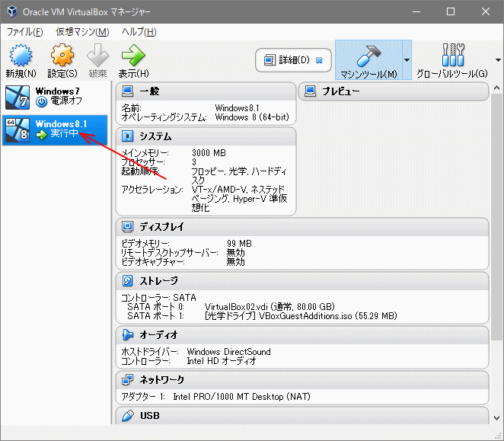This screenshot has height=441, width=504.
Task: Click the 破棄 discard arrow icon
Action: pyautogui.click(x=97, y=56)
